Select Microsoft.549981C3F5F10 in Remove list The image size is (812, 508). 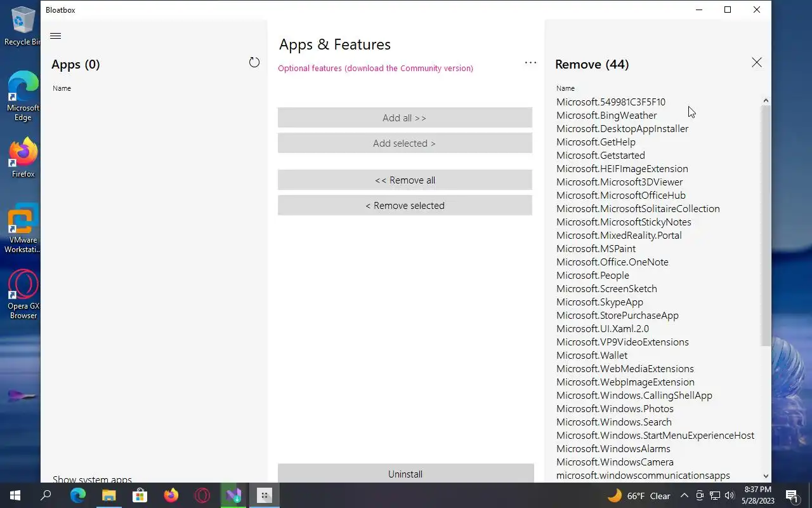611,102
